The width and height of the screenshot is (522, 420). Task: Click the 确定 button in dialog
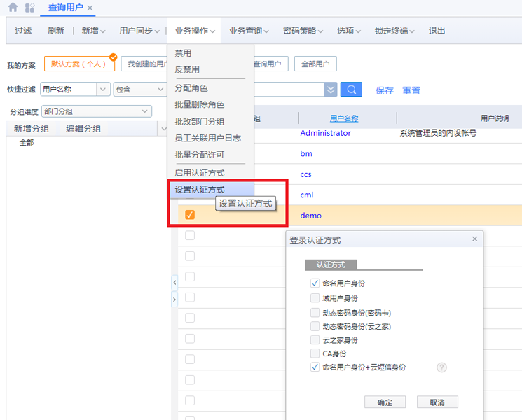(385, 402)
